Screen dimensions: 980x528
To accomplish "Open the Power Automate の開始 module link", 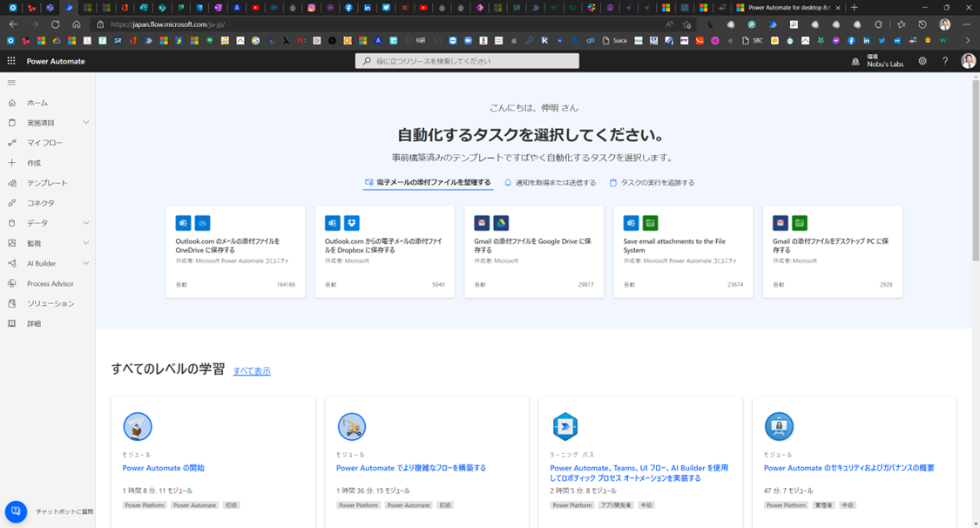I will point(164,468).
